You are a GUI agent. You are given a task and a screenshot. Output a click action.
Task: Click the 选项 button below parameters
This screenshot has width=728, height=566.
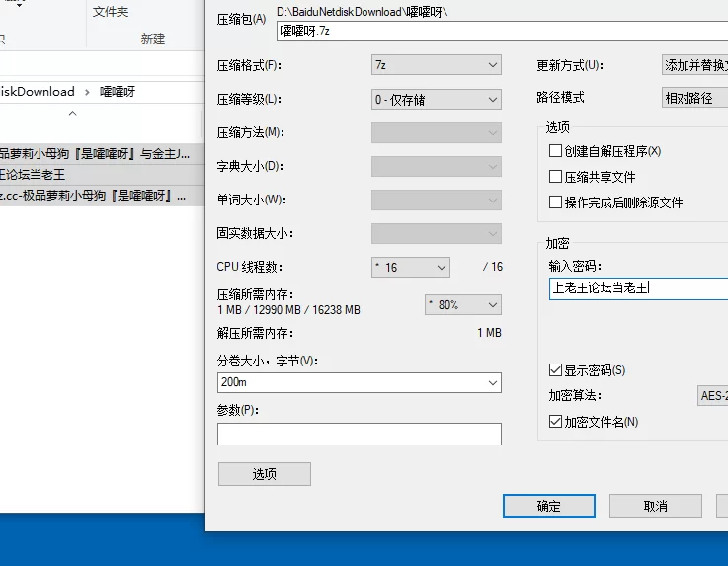click(x=264, y=474)
